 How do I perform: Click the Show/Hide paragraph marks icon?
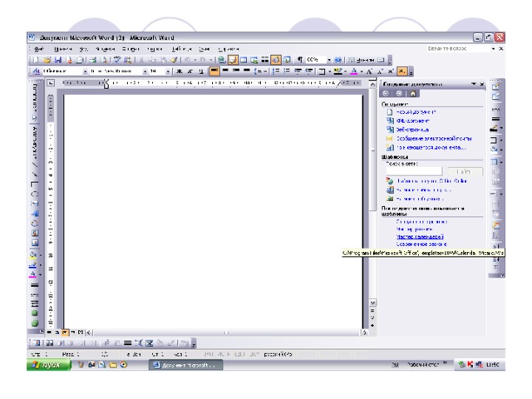pos(298,61)
